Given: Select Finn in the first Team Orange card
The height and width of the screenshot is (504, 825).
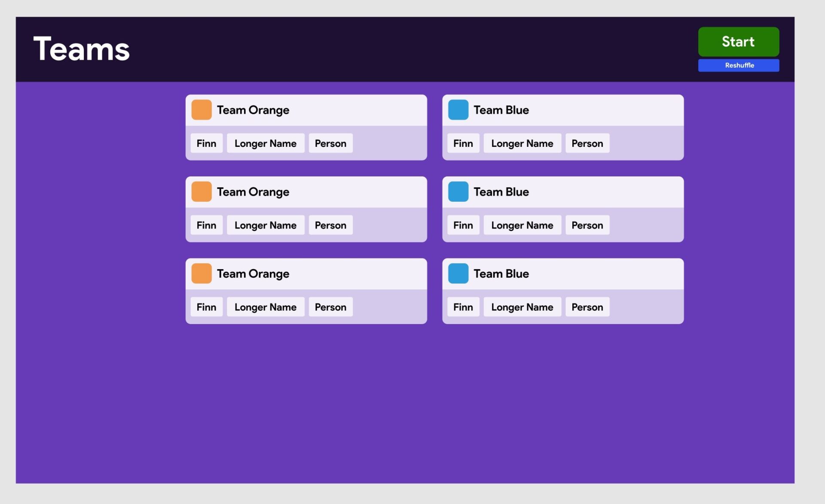Looking at the screenshot, I should pos(206,143).
